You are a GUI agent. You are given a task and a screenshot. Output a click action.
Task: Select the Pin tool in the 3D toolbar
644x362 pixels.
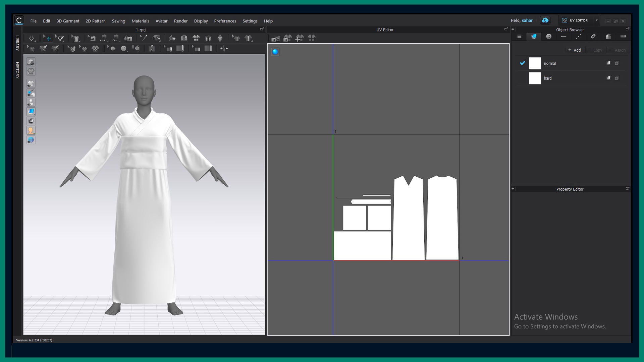143,38
